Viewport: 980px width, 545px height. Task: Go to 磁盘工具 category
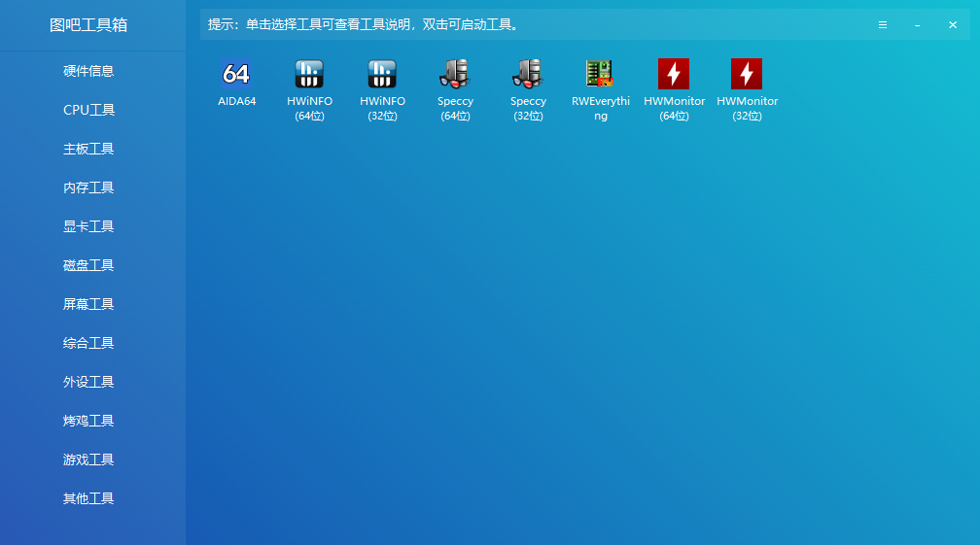(88, 265)
